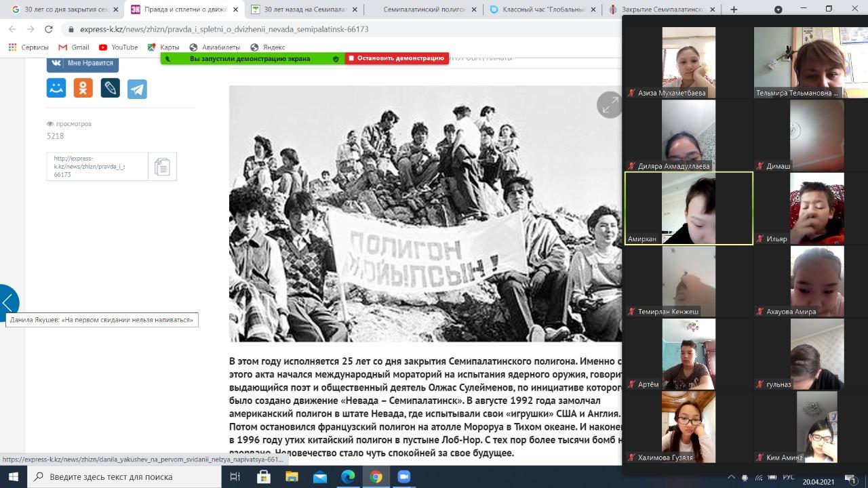This screenshot has width=868, height=488.
Task: Share the article via Telegram icon
Action: (137, 89)
